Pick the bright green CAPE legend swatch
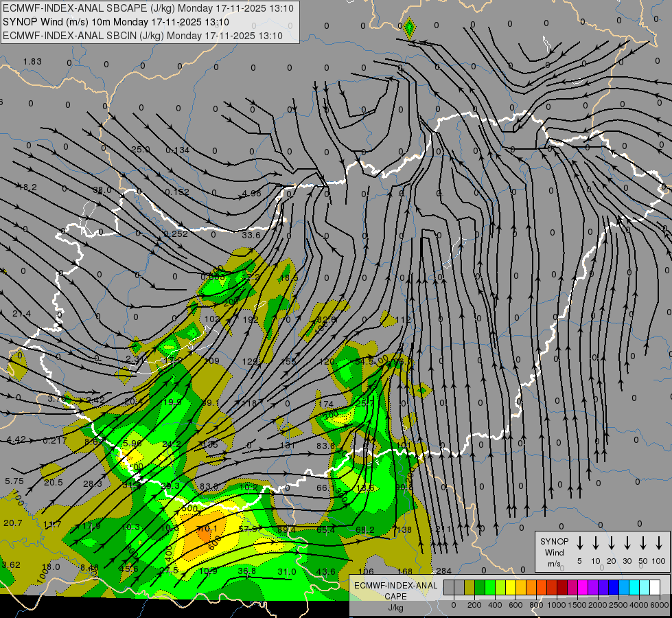This screenshot has width=672, height=618. (490, 588)
